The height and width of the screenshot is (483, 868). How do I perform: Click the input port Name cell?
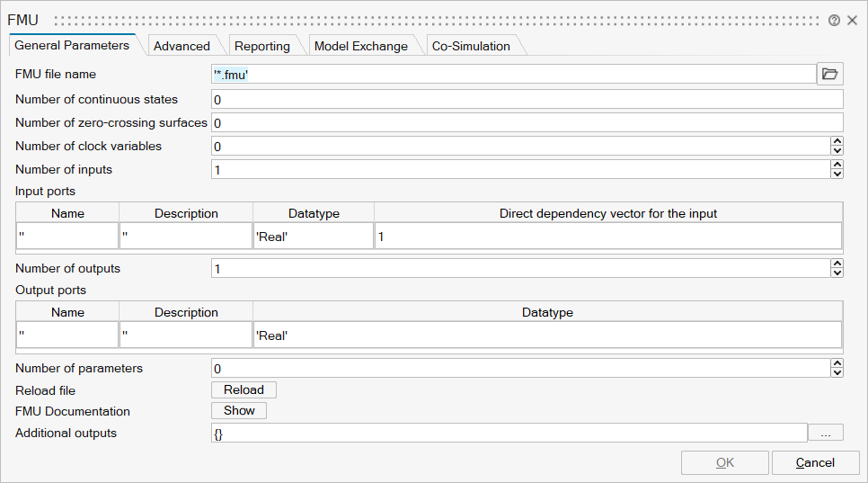point(67,236)
